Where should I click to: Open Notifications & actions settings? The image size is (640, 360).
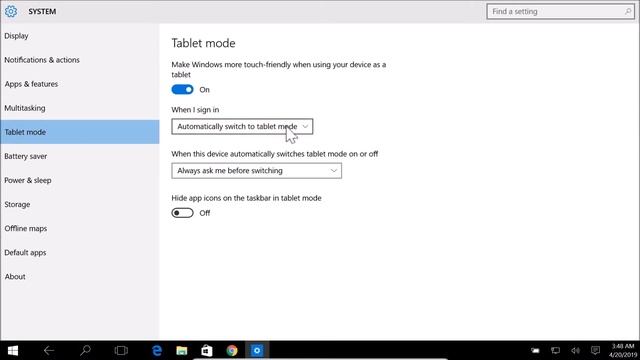(x=80, y=60)
